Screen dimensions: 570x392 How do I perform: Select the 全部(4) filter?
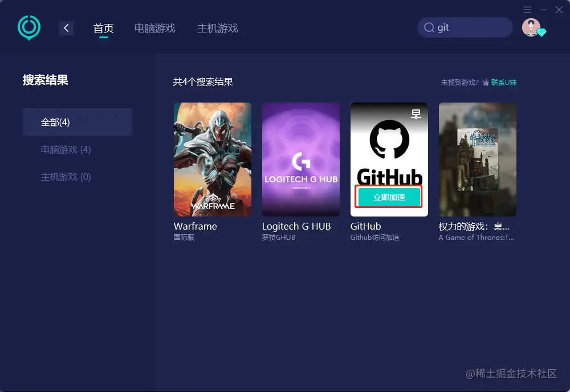[x=78, y=122]
